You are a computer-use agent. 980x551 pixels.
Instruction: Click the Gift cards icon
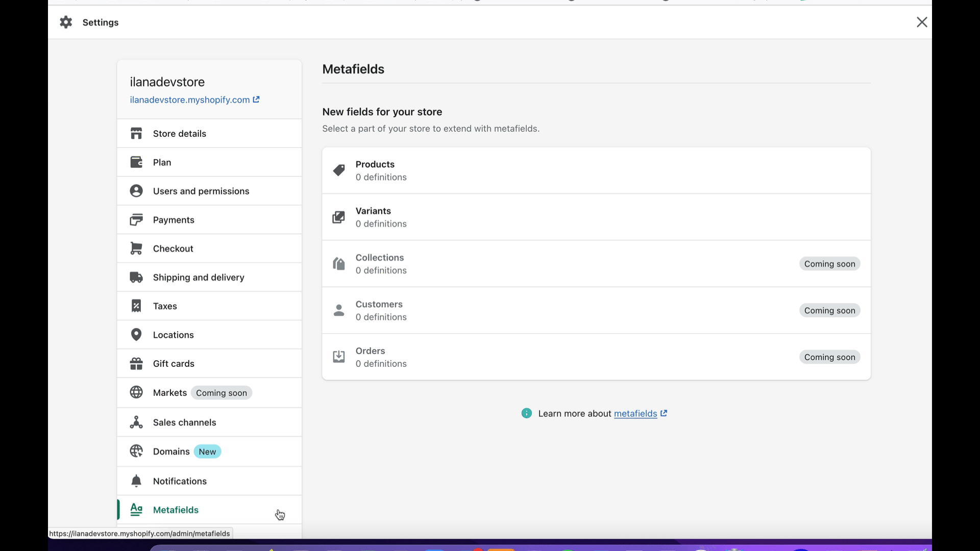tap(137, 363)
